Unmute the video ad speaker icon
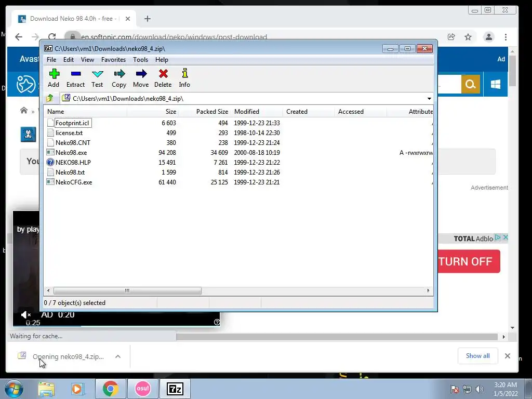This screenshot has width=532, height=399. (x=25, y=315)
